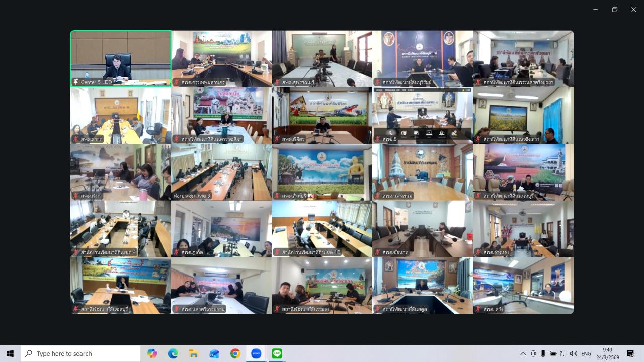Screen dimensions: 644x362
Task: Select the สพด.ภูเก็ต participant video tile
Action: tap(221, 229)
